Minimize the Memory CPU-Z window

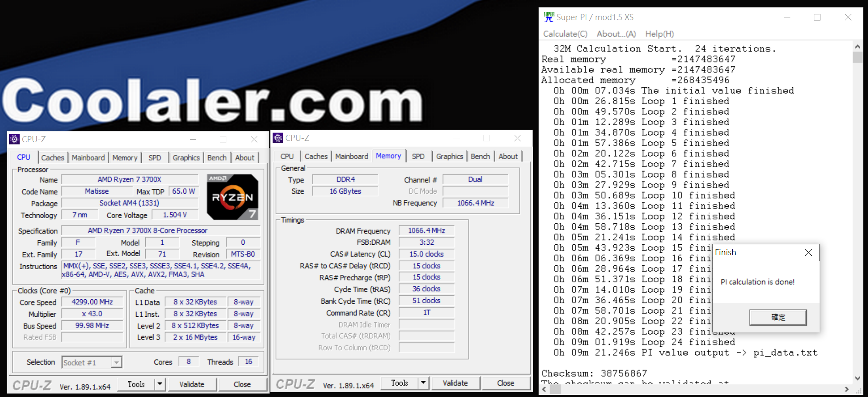[456, 138]
